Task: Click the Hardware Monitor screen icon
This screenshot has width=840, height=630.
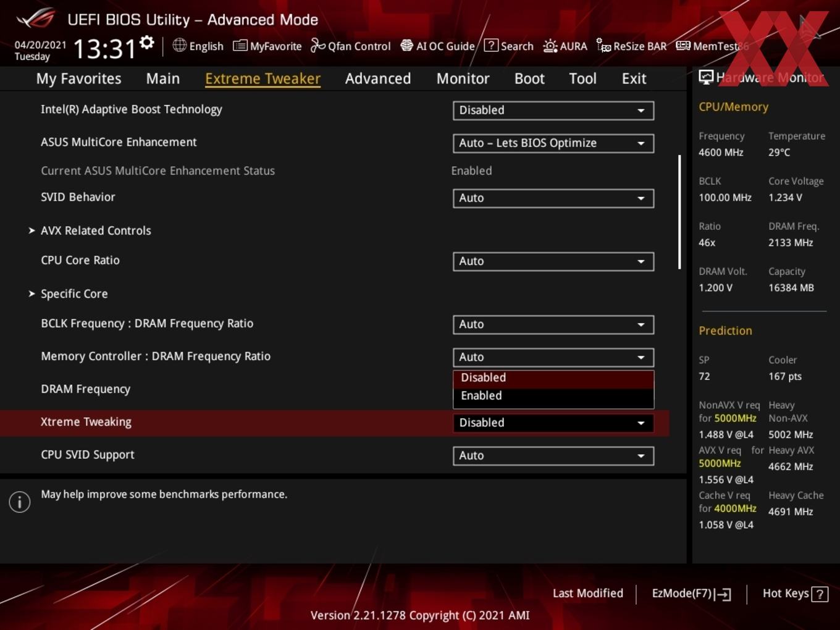Action: 706,77
